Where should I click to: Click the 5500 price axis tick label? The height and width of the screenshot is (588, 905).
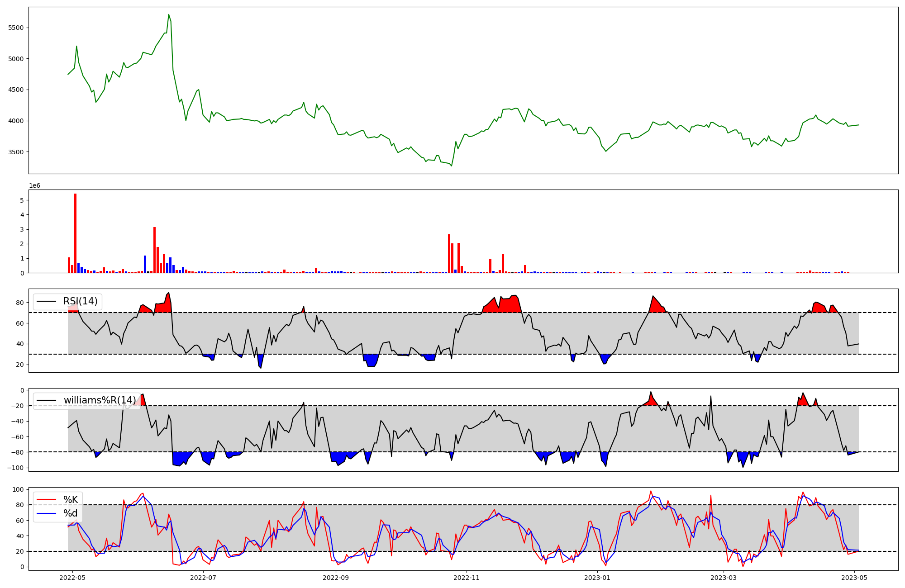point(16,28)
